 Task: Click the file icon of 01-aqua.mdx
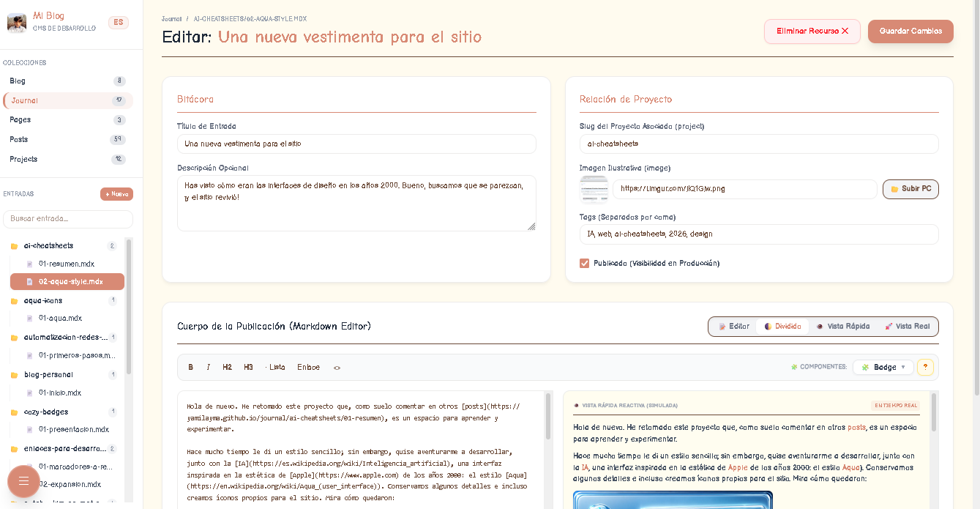(29, 319)
